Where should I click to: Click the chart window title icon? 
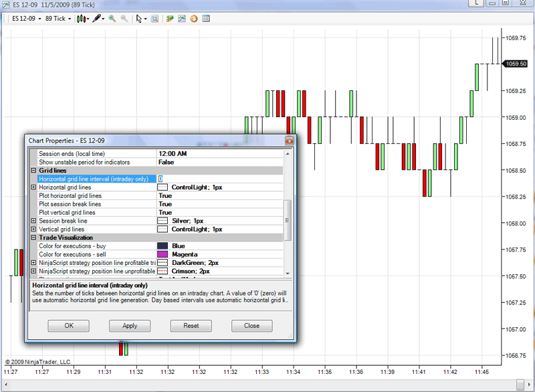coord(6,5)
